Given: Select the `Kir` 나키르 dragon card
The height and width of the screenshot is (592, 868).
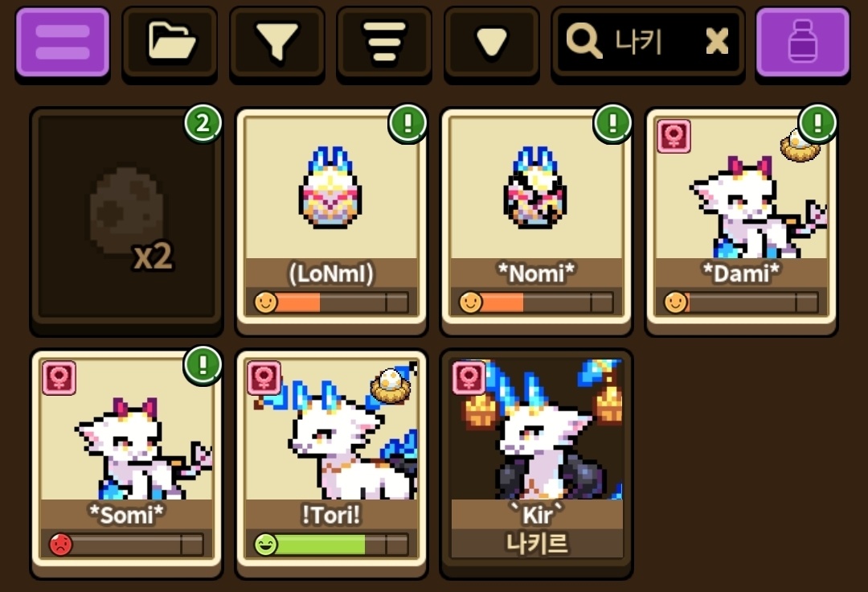Looking at the screenshot, I should pyautogui.click(x=536, y=463).
